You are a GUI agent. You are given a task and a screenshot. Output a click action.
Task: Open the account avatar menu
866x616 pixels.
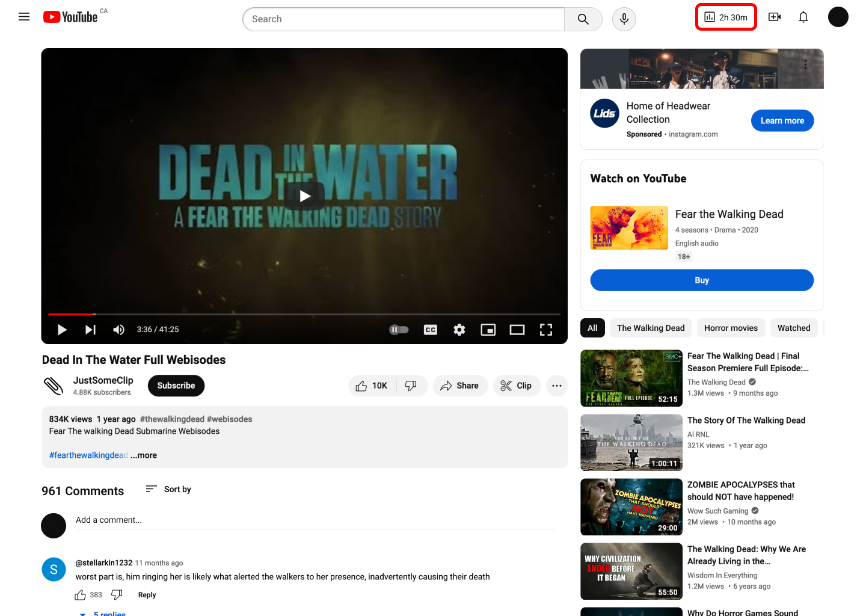838,17
